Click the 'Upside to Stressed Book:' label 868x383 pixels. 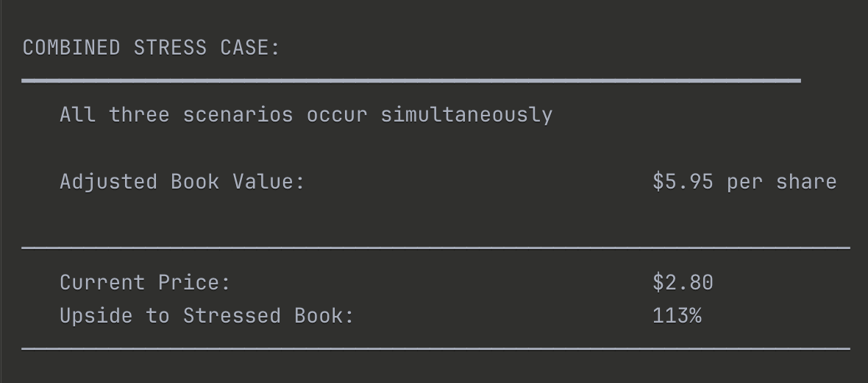[207, 316]
